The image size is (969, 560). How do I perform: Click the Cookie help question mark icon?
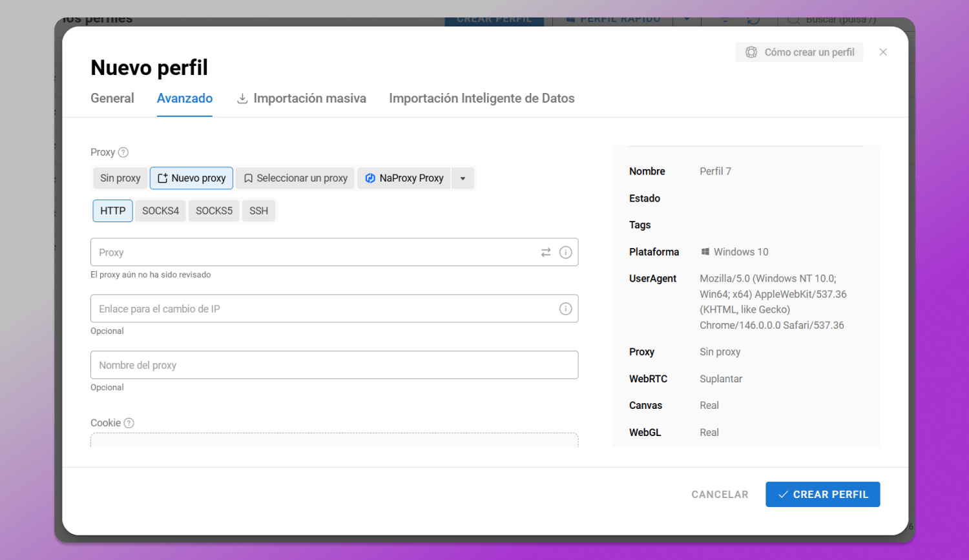tap(129, 423)
